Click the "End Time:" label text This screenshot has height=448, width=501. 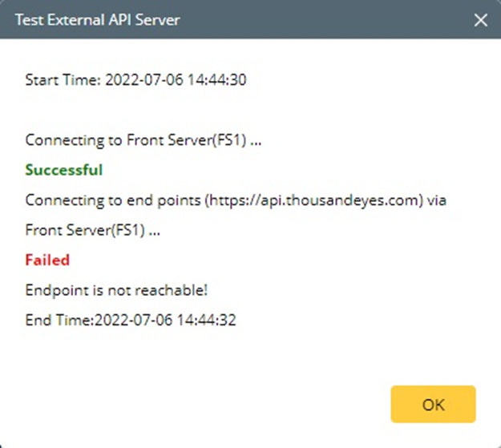tap(59, 320)
